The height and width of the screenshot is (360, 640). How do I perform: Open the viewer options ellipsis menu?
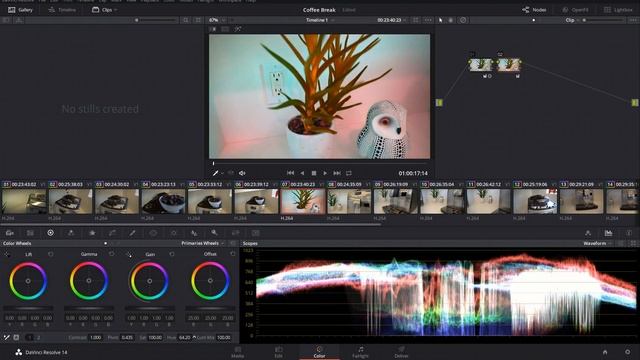pyautogui.click(x=428, y=20)
